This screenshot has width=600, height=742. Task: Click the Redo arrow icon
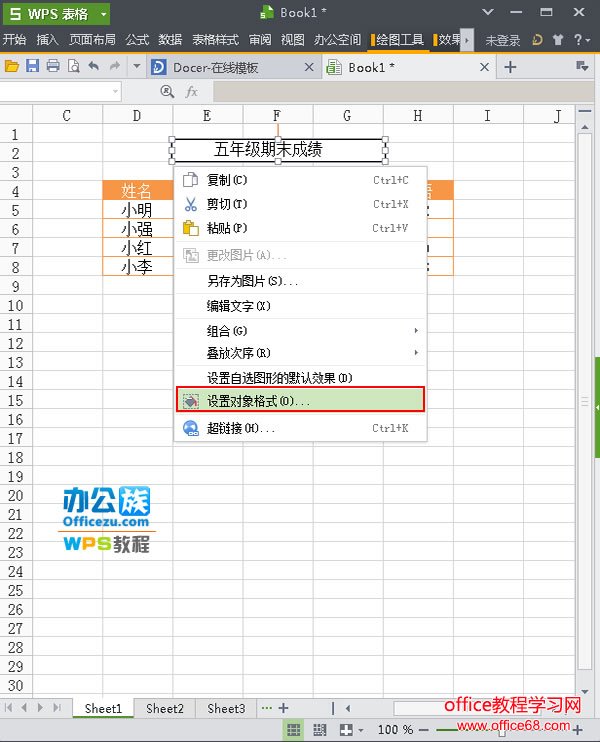[x=115, y=66]
